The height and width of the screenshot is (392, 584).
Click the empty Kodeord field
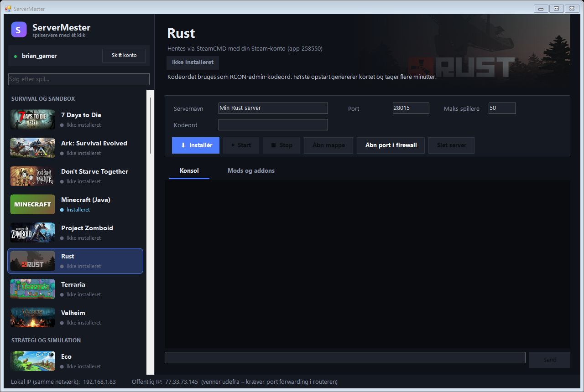[273, 124]
